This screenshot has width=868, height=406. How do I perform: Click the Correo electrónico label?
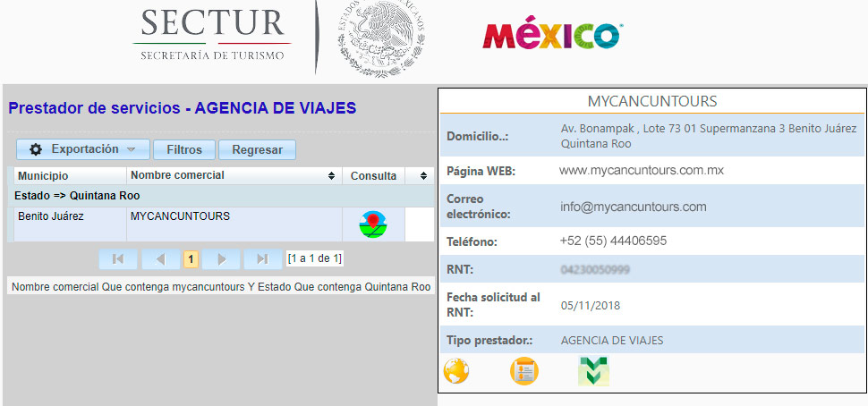pos(478,207)
